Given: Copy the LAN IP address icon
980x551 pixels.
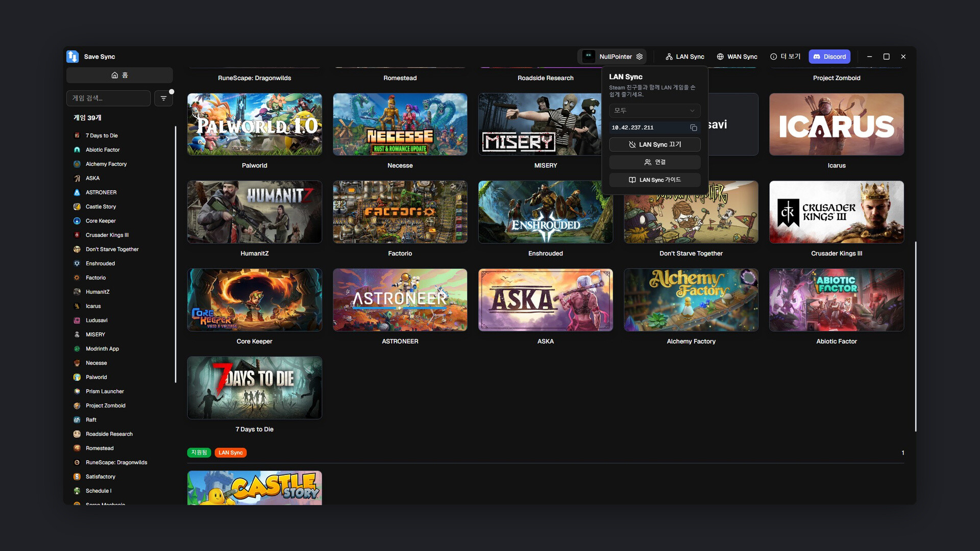Looking at the screenshot, I should tap(693, 128).
